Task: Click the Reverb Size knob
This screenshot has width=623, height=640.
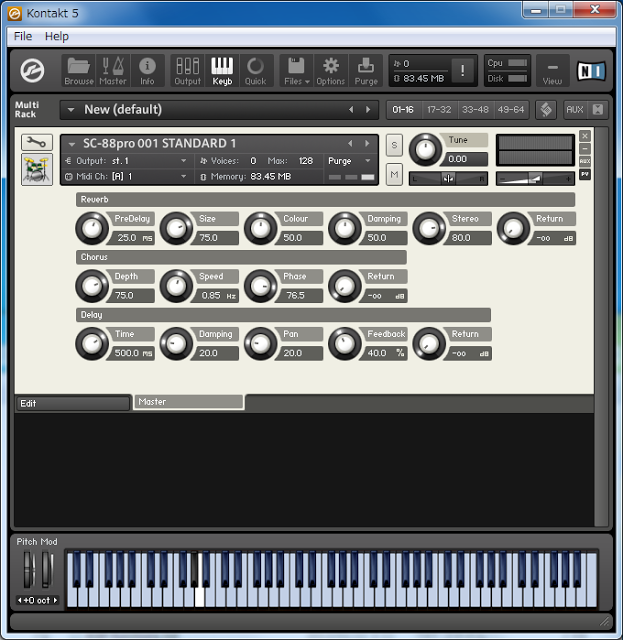Action: pos(176,229)
